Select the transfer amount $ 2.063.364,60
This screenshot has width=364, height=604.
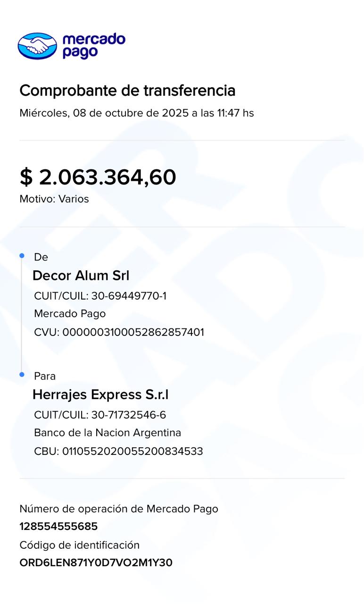pos(98,177)
